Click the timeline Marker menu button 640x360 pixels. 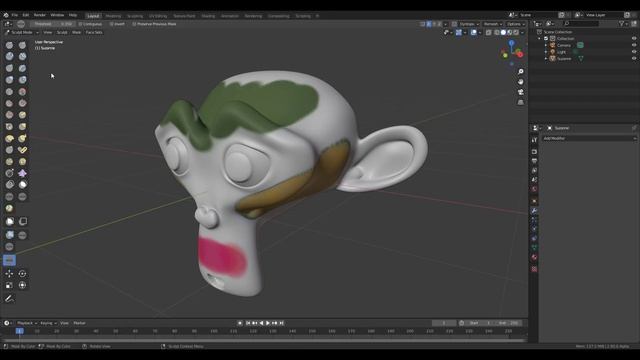coord(79,323)
